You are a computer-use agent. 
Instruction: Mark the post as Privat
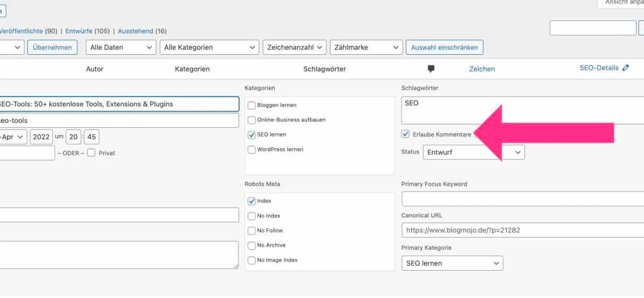pyautogui.click(x=91, y=153)
